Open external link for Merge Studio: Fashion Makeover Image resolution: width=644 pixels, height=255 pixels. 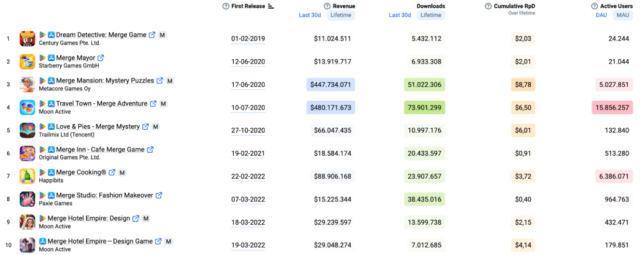[x=159, y=195]
